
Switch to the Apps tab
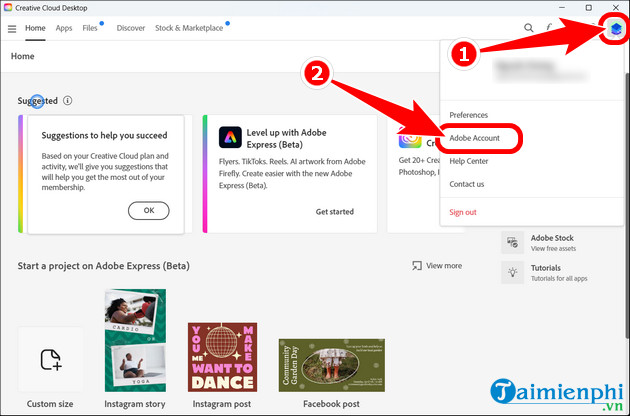[x=64, y=28]
